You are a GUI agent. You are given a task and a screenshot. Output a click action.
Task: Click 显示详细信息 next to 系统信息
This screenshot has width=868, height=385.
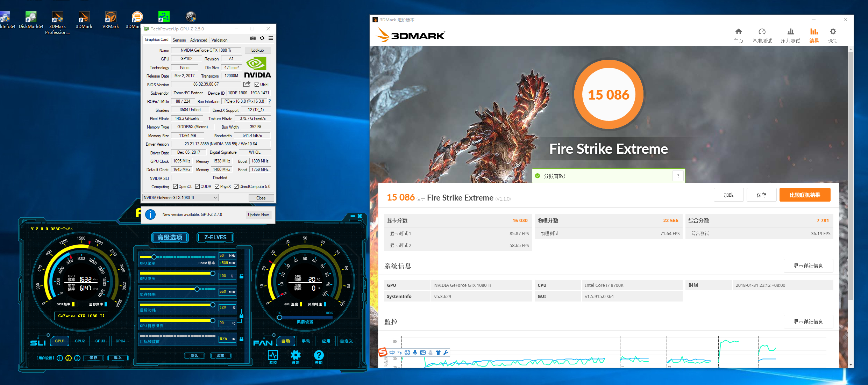pyautogui.click(x=808, y=266)
